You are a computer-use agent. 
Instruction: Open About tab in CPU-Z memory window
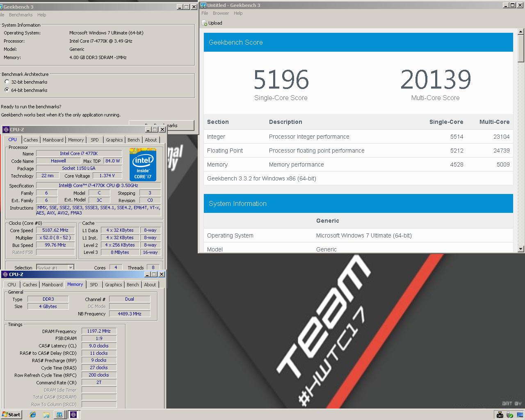coord(150,285)
